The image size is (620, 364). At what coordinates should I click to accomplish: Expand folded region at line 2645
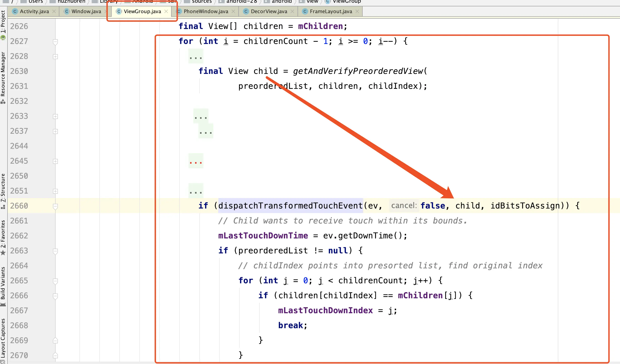55,161
